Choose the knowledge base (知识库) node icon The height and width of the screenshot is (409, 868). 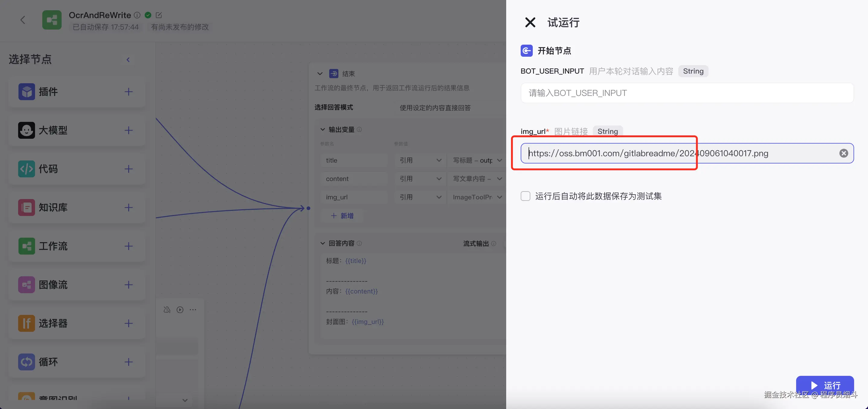27,207
